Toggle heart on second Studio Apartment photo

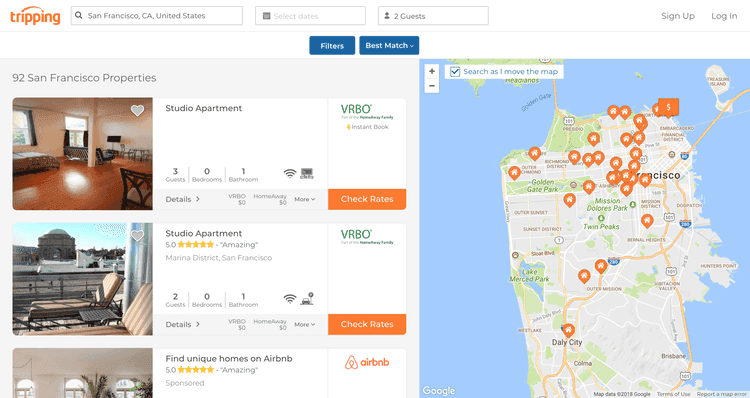click(137, 236)
